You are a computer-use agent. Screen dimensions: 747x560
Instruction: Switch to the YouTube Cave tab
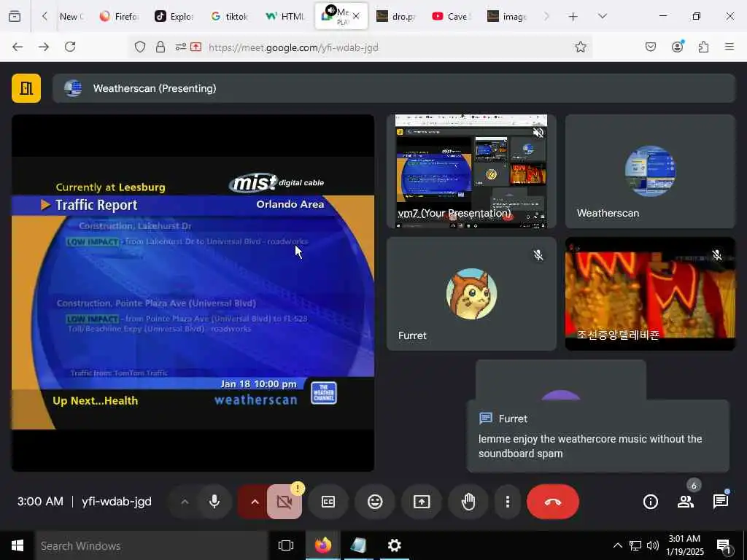(x=452, y=16)
